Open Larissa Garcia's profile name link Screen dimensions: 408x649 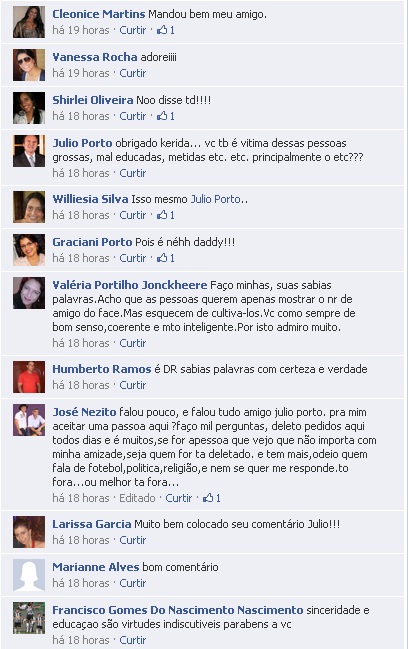point(91,524)
